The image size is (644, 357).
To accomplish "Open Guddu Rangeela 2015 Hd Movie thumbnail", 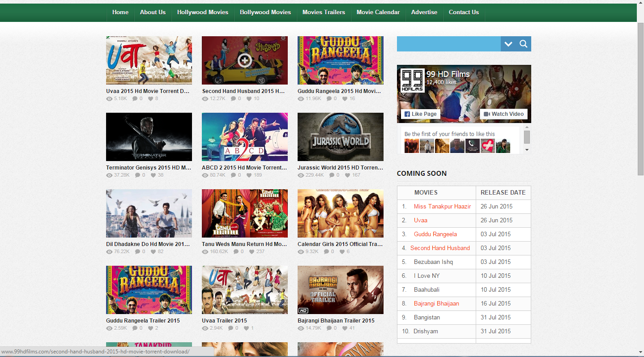I will click(341, 60).
